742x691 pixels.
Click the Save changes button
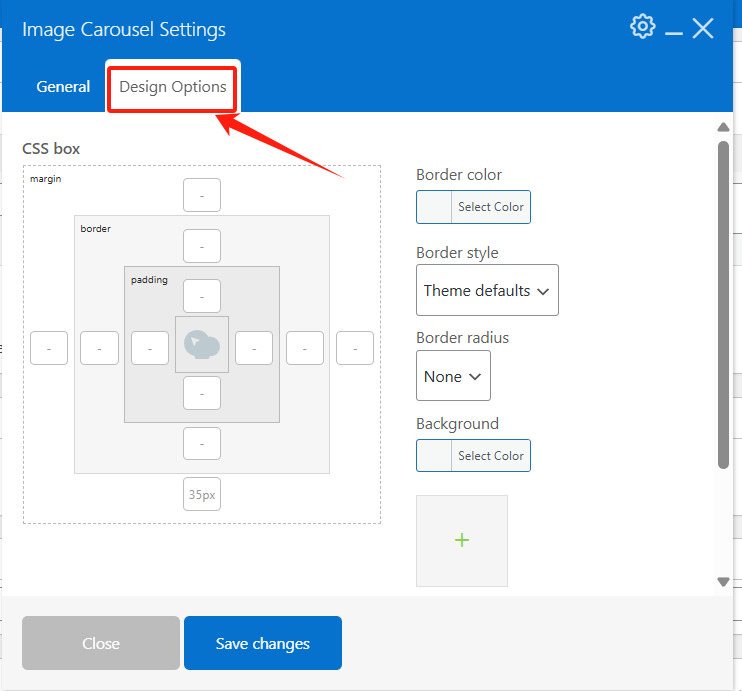click(x=263, y=643)
